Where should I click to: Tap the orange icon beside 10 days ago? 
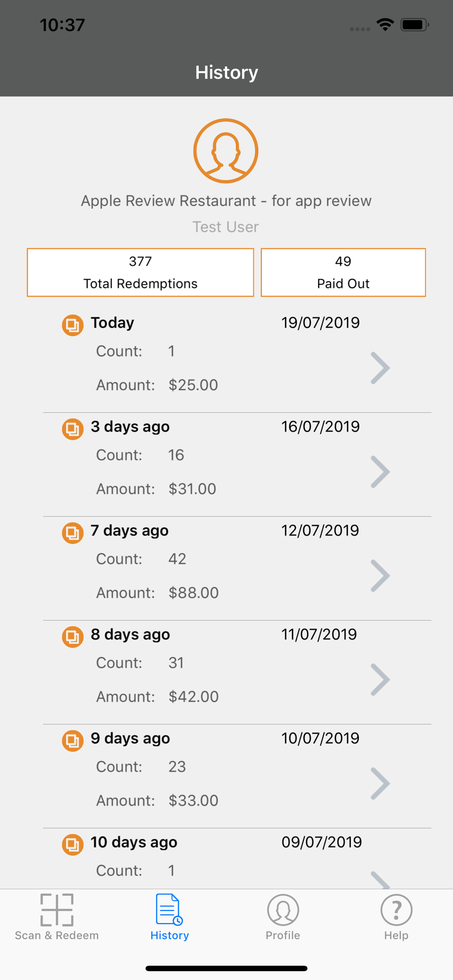(73, 844)
